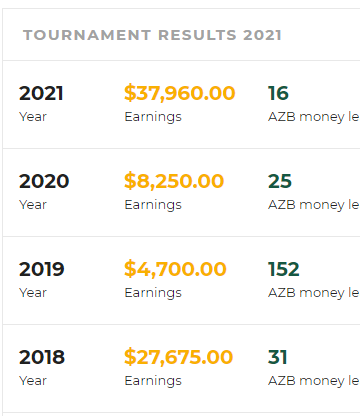Click the 2020 money list rank 25
Screen dimensions: 360x416
click(x=280, y=181)
